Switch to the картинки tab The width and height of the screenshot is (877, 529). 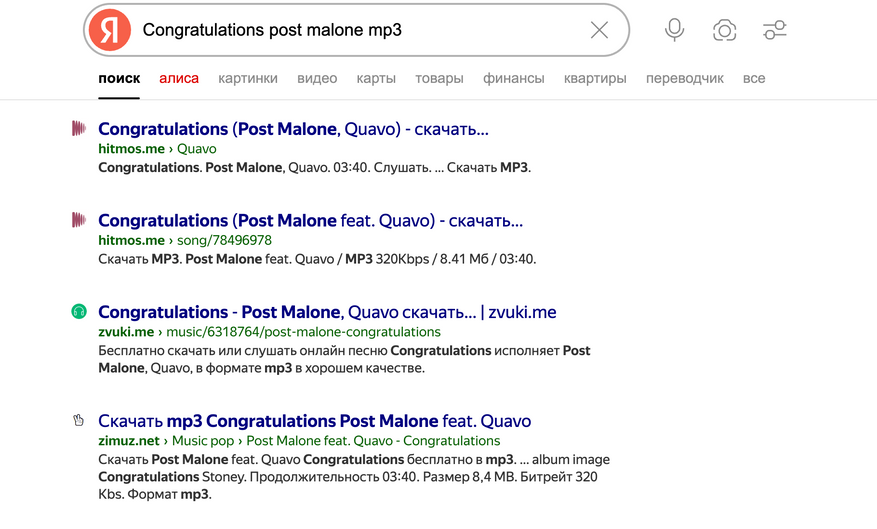click(x=248, y=78)
